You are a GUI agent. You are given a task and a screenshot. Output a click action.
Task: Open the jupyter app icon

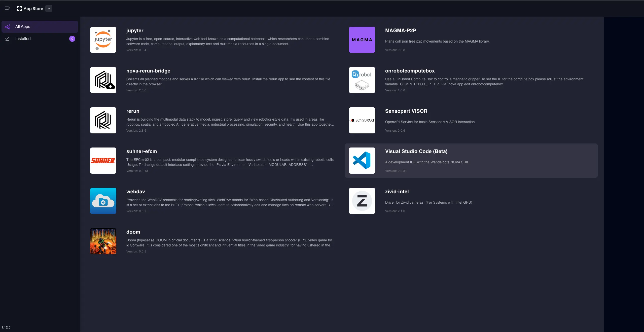click(103, 40)
